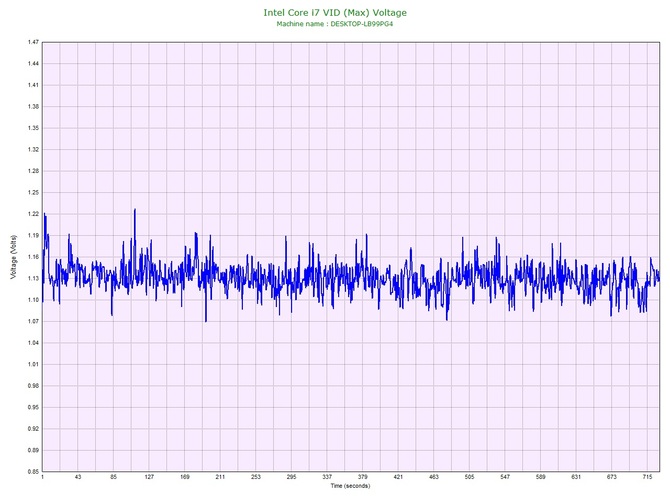Click the time axis value 379
The width and height of the screenshot is (670, 503).
click(x=362, y=477)
